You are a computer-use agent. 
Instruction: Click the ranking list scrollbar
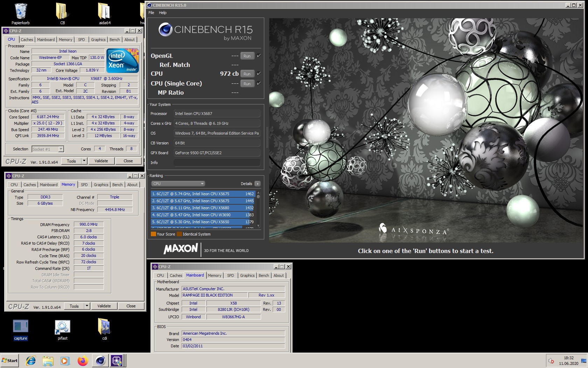pos(258,209)
